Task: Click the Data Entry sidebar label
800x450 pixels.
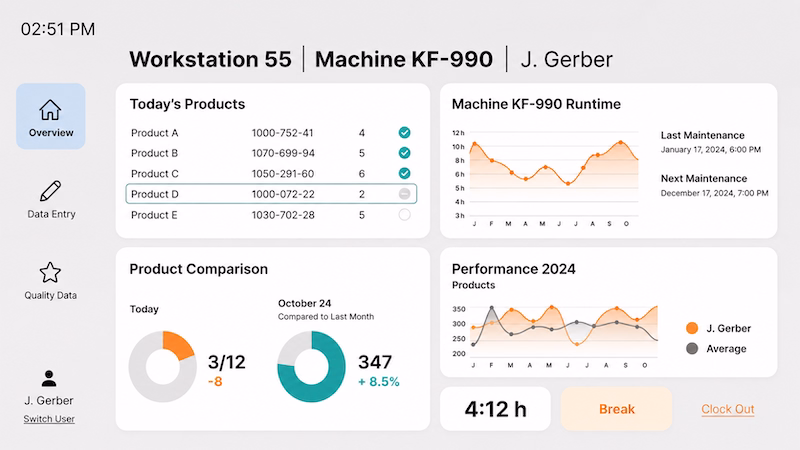Action: (x=51, y=214)
